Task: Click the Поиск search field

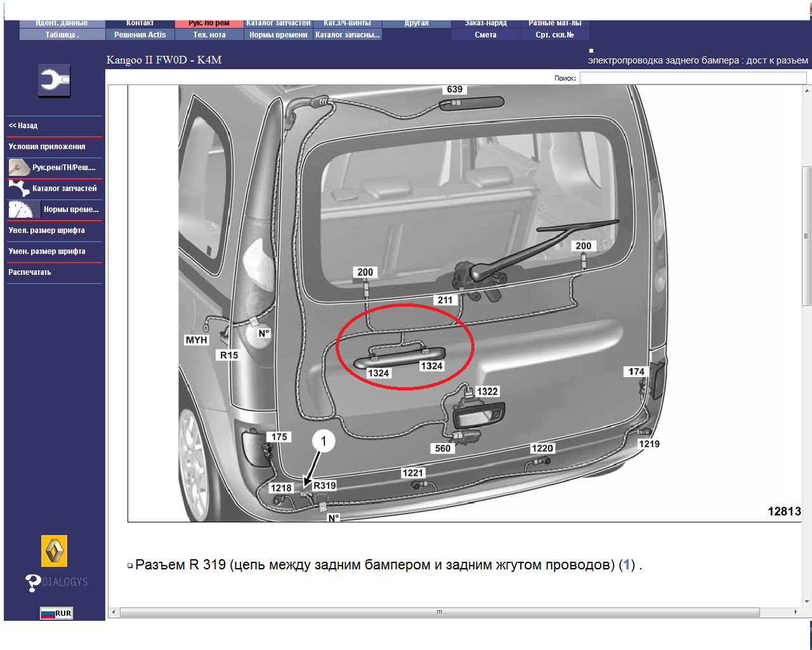Action: point(693,78)
